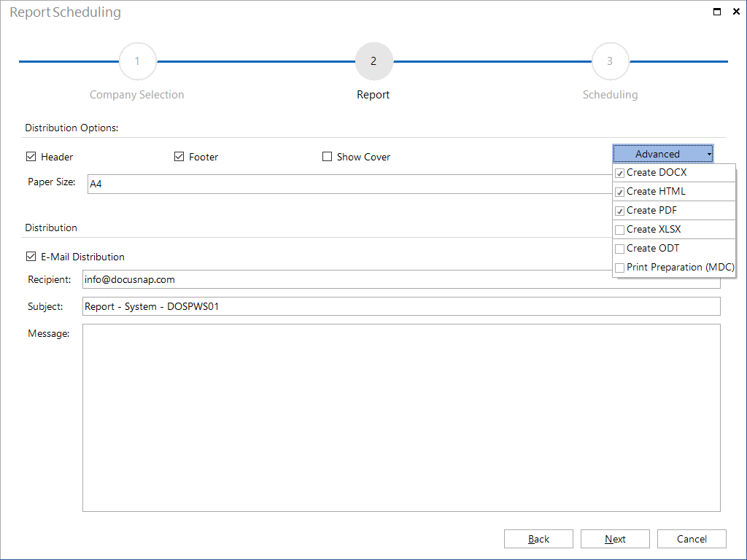Uncheck the Header checkbox
The image size is (747, 560).
click(31, 157)
